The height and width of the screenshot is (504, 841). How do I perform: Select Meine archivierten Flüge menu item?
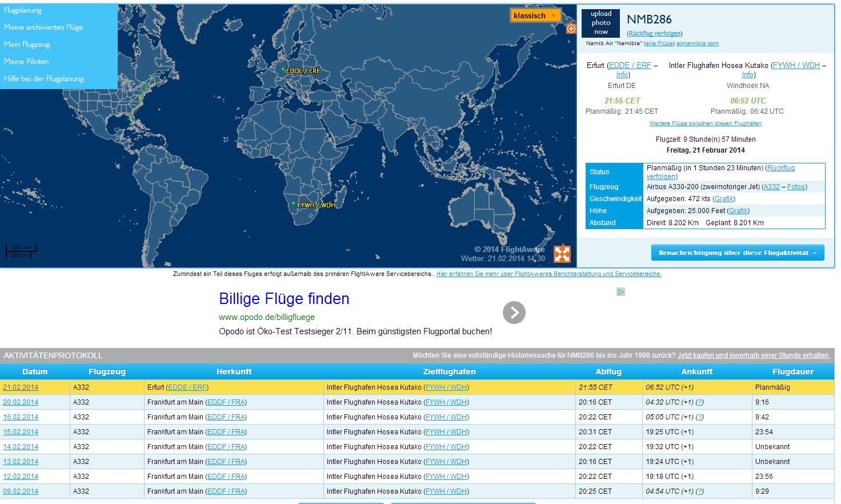(x=43, y=27)
